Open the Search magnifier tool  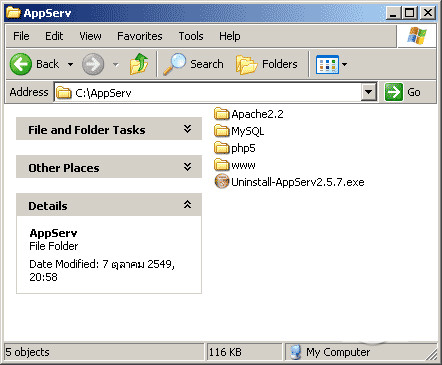coord(174,64)
